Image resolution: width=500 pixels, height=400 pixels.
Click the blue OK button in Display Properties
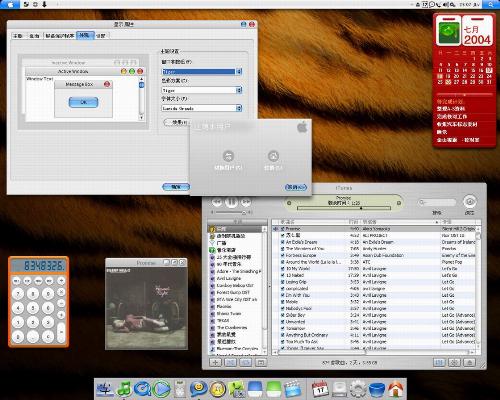(x=176, y=187)
